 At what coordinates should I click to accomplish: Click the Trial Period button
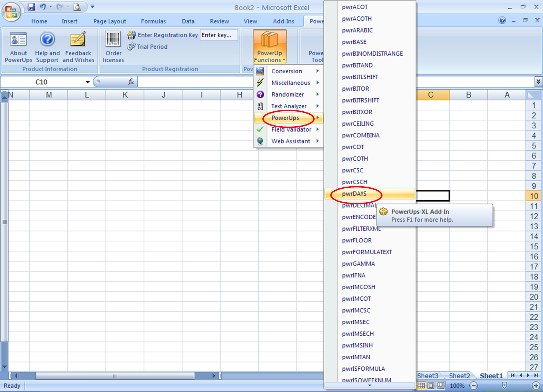[x=148, y=46]
